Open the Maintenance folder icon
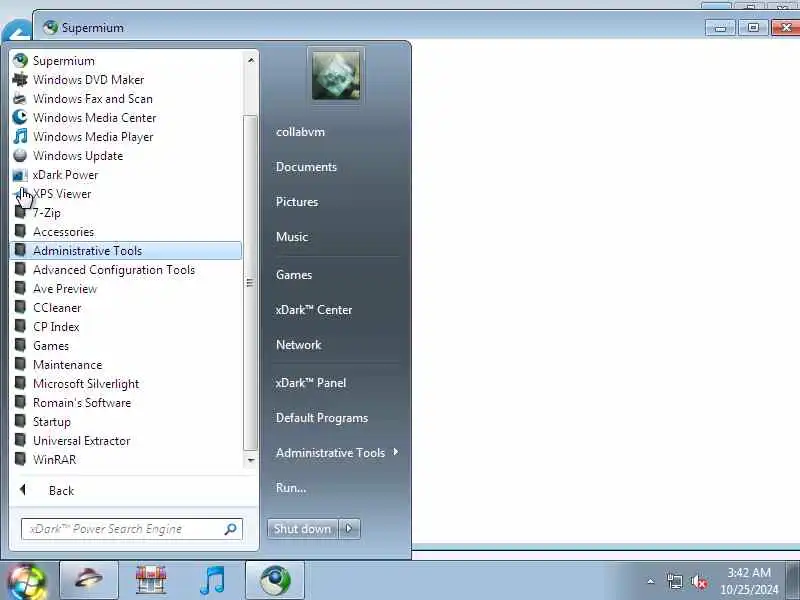The width and height of the screenshot is (800, 600). (20, 364)
